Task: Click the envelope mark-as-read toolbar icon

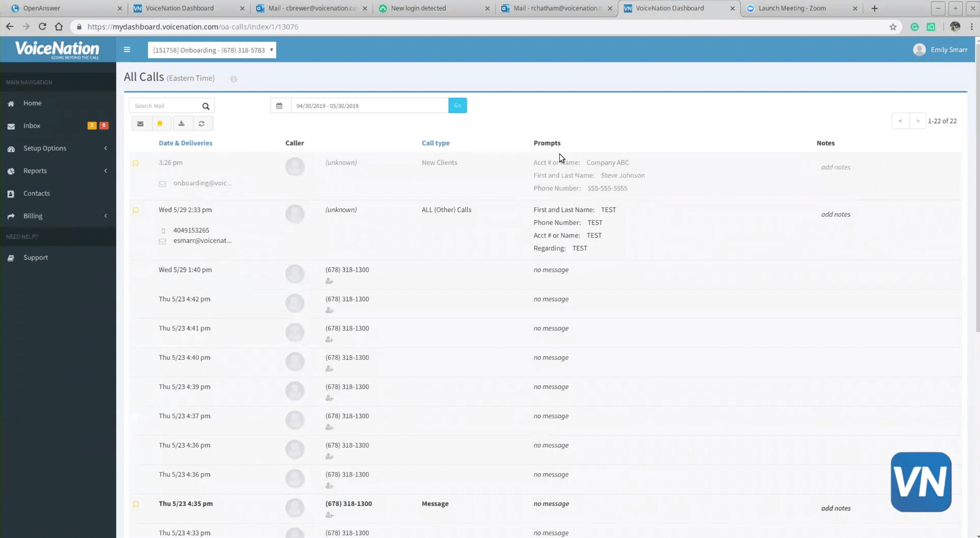Action: (140, 123)
